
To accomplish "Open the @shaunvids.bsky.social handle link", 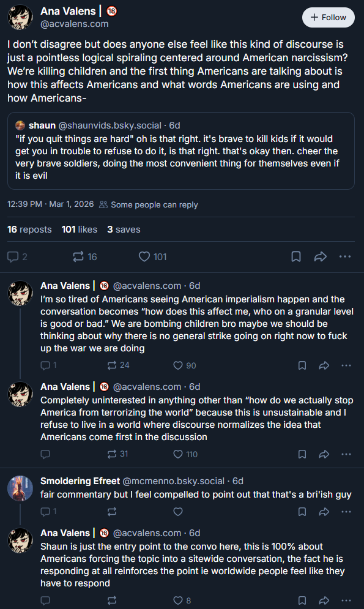I will pos(110,125).
